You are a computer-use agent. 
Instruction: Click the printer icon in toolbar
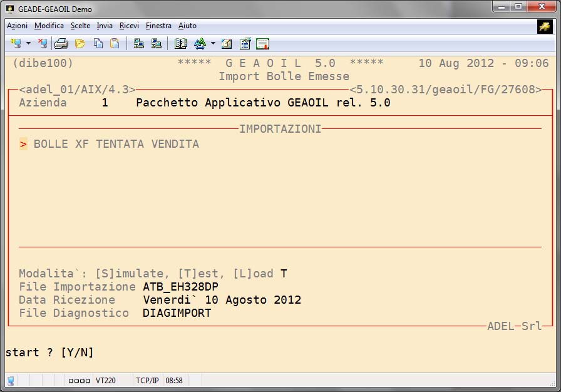(x=61, y=43)
